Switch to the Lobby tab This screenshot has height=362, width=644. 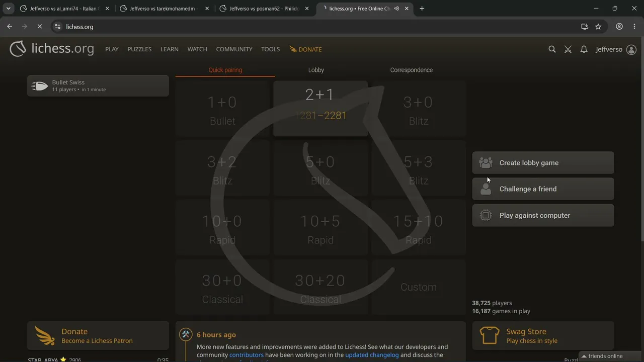[316, 70]
